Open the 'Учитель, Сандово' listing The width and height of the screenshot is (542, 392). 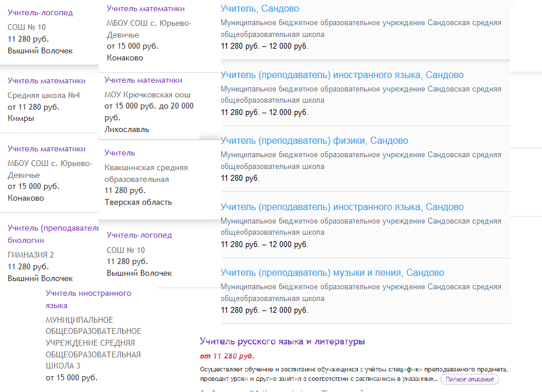pos(260,9)
